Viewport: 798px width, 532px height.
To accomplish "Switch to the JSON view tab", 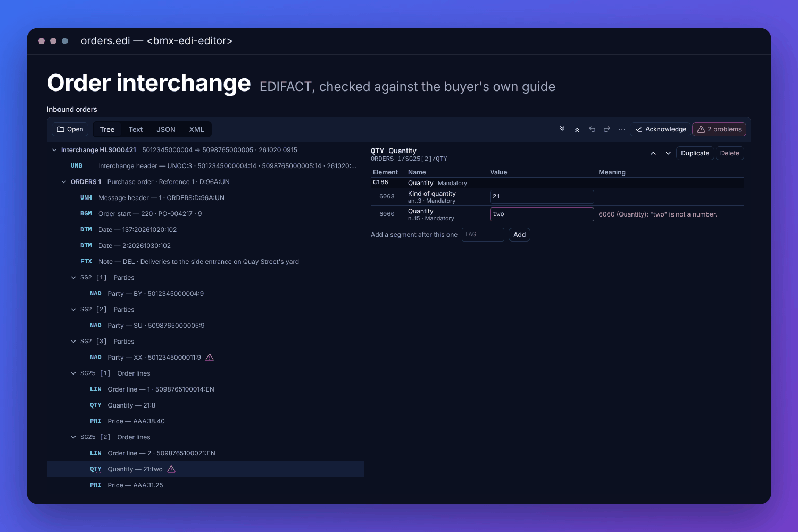I will [x=166, y=129].
